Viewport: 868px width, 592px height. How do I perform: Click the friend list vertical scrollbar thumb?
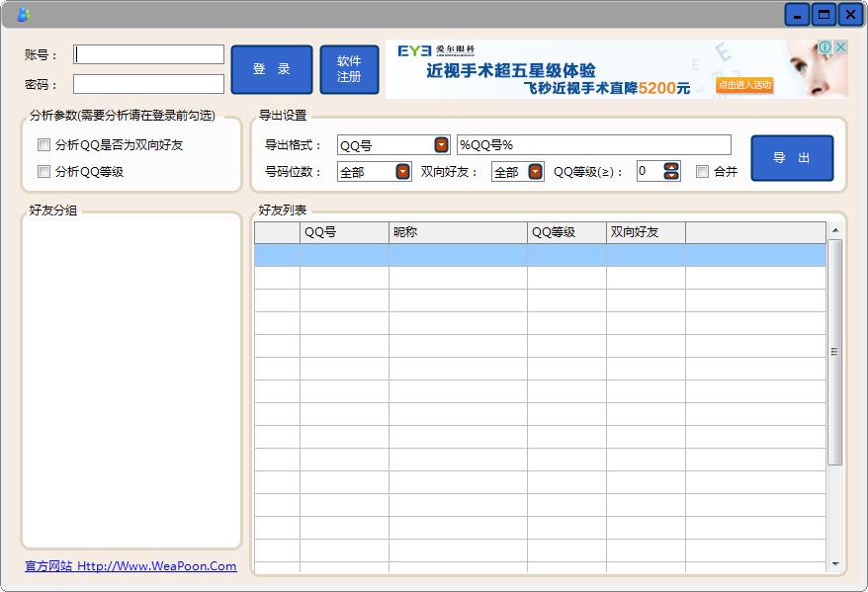pos(834,352)
